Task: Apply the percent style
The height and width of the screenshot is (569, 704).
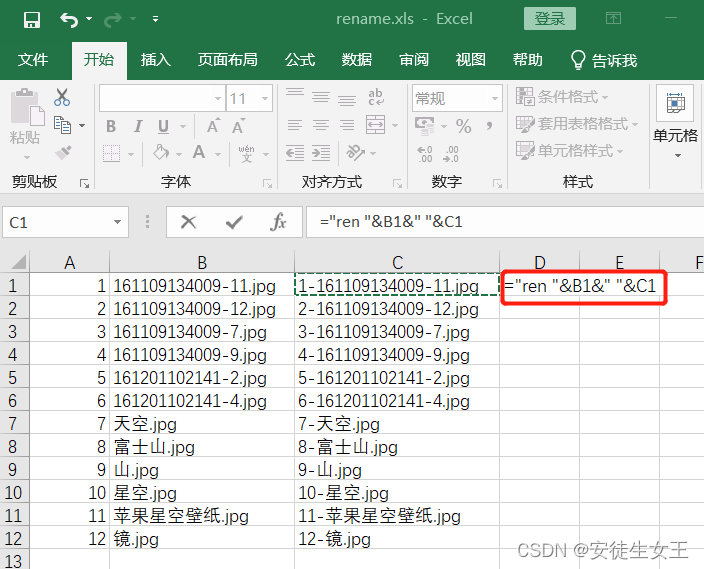Action: coord(463,126)
